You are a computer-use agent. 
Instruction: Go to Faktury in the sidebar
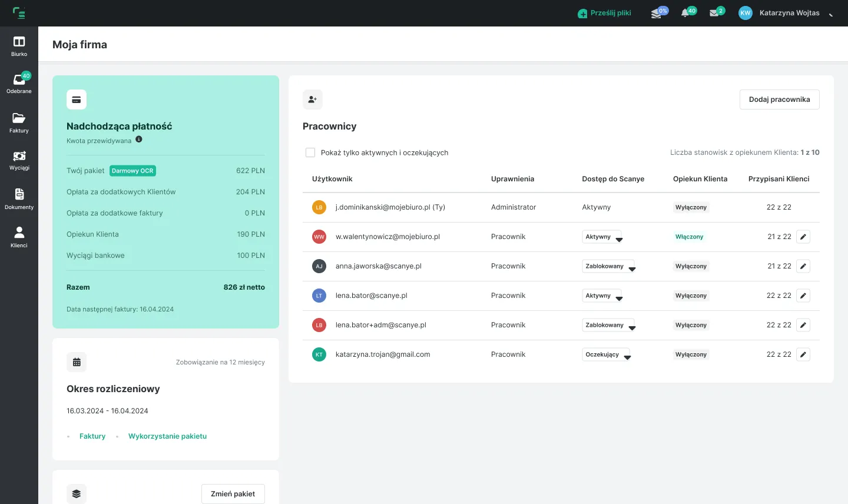click(19, 122)
